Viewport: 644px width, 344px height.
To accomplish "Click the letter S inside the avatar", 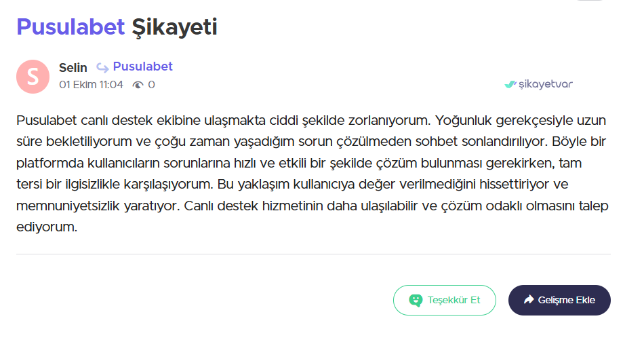I will [x=33, y=77].
